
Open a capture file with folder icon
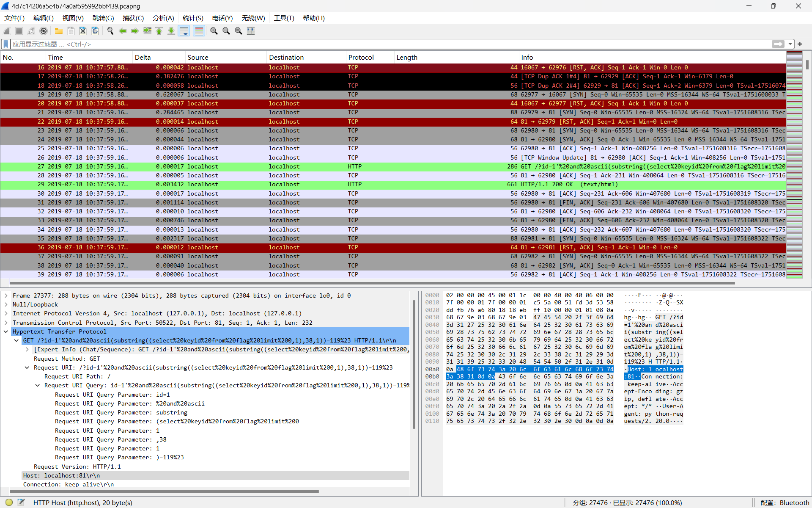59,31
